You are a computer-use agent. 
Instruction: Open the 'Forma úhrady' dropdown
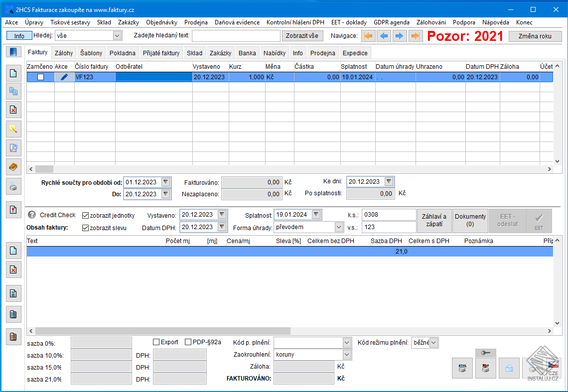pos(339,227)
